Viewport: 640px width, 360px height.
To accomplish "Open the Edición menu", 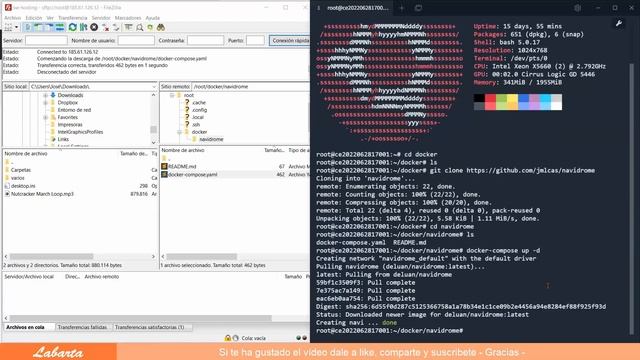I will point(34,18).
